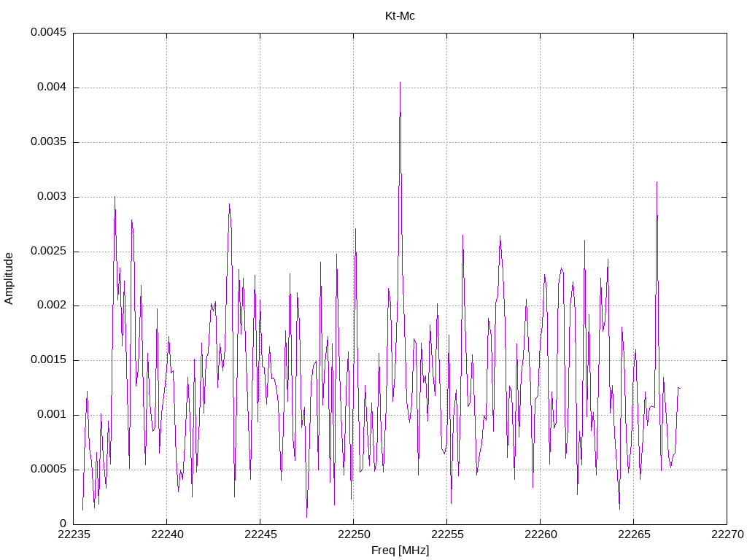The image size is (747, 560).
Task: Select the 0.004 y-axis tick label
Action: (51, 87)
